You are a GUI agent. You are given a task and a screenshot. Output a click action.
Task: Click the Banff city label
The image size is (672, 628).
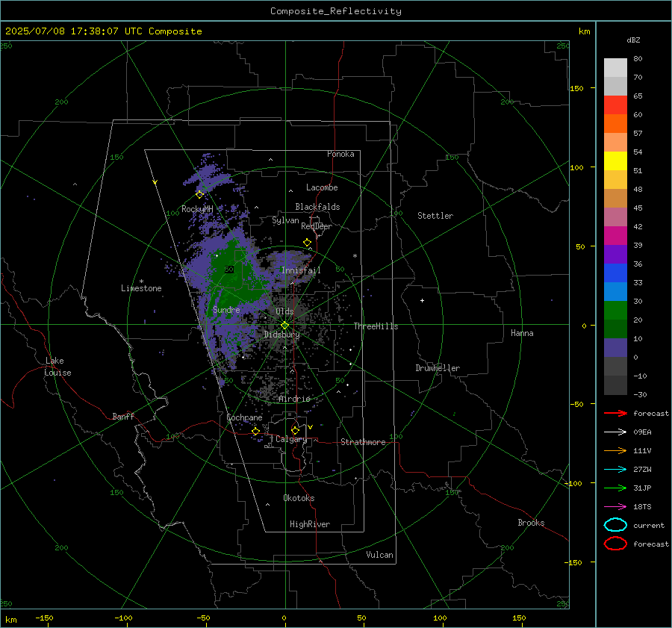coord(123,416)
